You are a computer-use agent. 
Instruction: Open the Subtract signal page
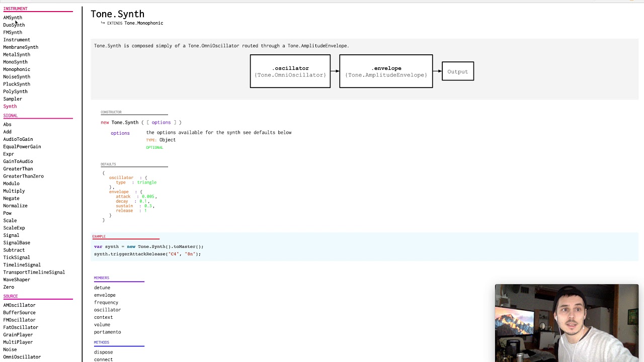click(x=14, y=250)
